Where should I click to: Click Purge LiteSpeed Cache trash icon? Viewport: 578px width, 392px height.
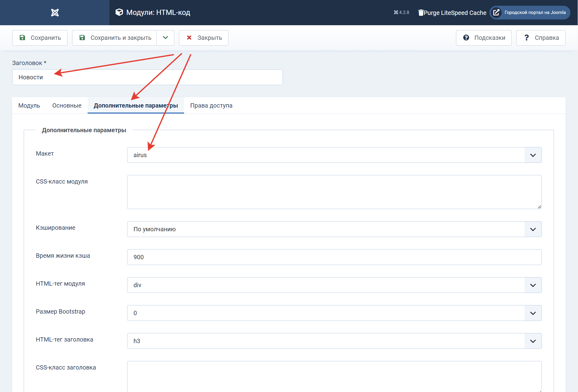point(421,12)
